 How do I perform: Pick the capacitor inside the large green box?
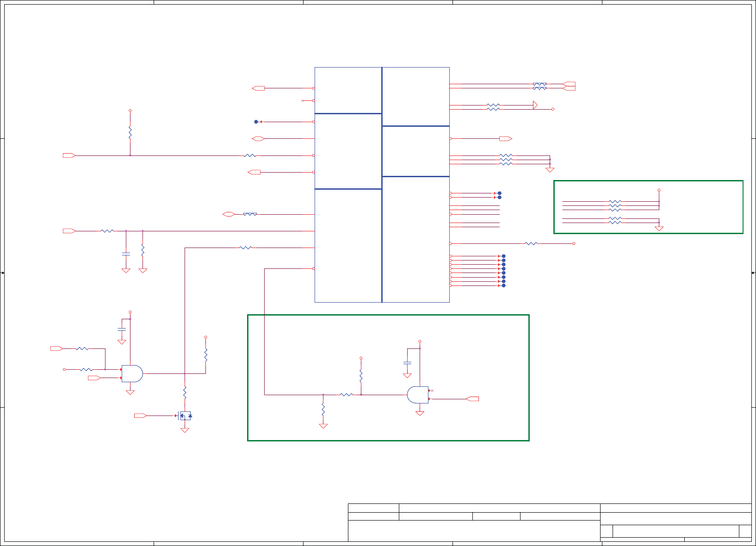[407, 363]
